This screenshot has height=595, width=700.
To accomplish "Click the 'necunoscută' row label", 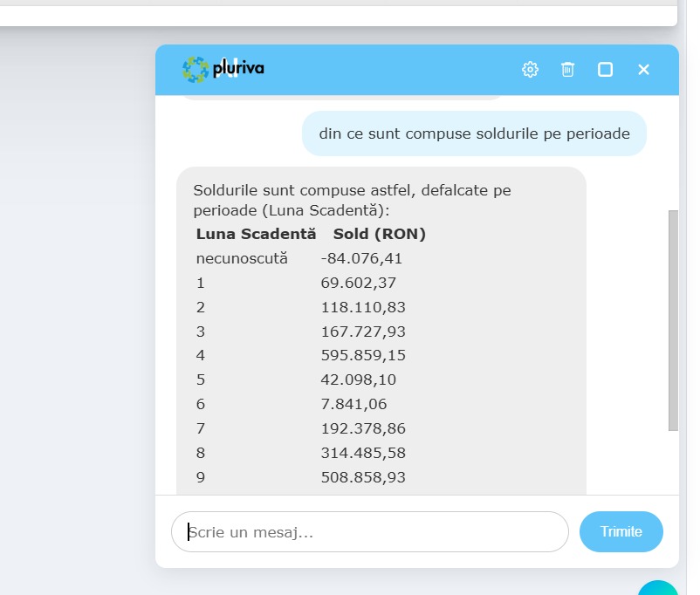I will pos(242,258).
